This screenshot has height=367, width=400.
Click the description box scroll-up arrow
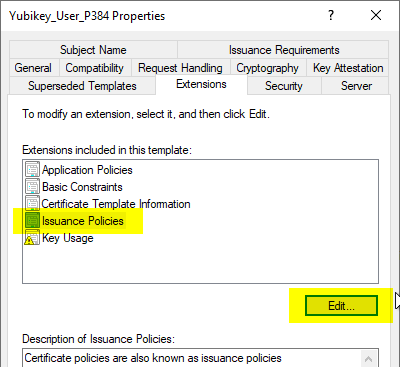368,359
